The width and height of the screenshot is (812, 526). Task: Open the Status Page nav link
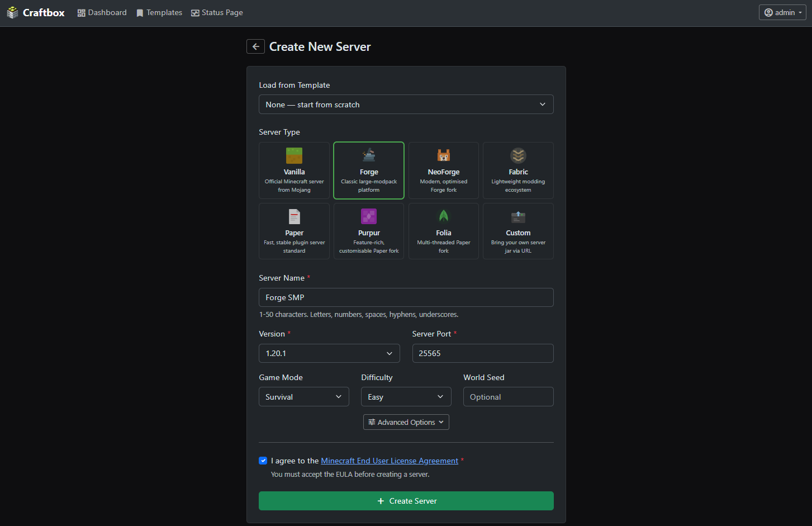tap(217, 12)
